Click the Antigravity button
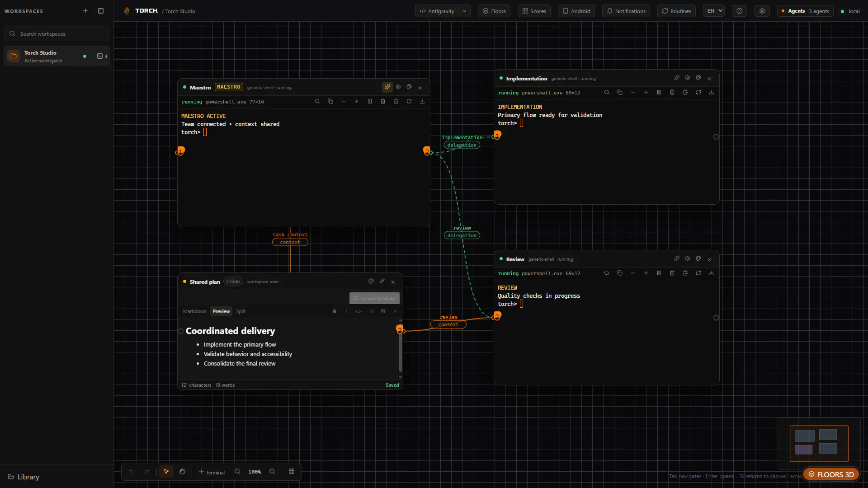Image resolution: width=868 pixels, height=488 pixels. point(437,11)
